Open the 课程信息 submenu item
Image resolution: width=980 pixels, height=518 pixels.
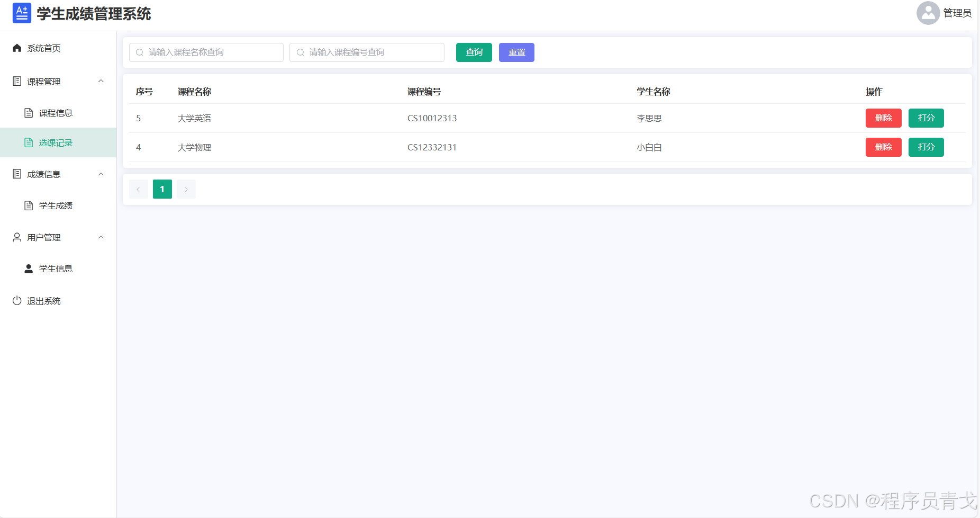pyautogui.click(x=58, y=113)
